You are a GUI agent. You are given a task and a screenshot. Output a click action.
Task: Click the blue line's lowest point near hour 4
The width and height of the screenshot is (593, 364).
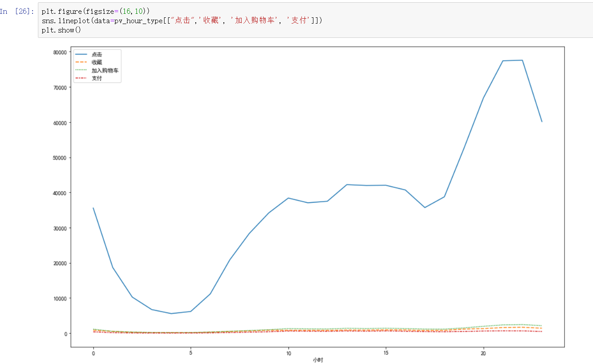[x=171, y=314]
